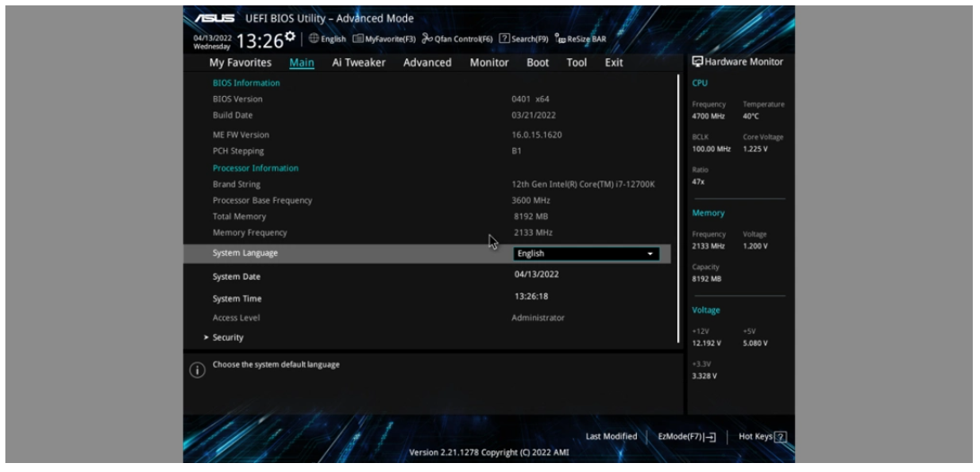Click BIOS Version value 0401 x64
The image size is (980, 472).
[531, 99]
